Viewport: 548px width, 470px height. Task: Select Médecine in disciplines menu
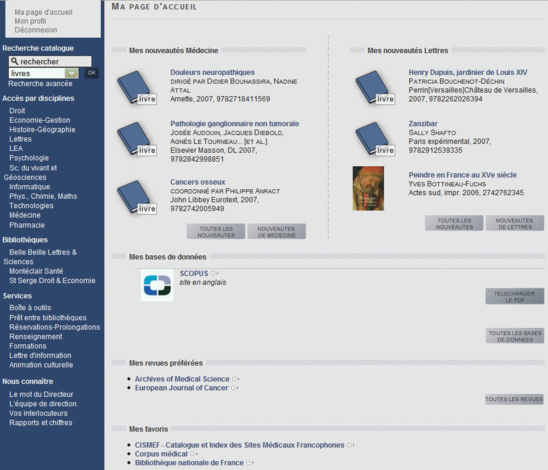click(25, 215)
